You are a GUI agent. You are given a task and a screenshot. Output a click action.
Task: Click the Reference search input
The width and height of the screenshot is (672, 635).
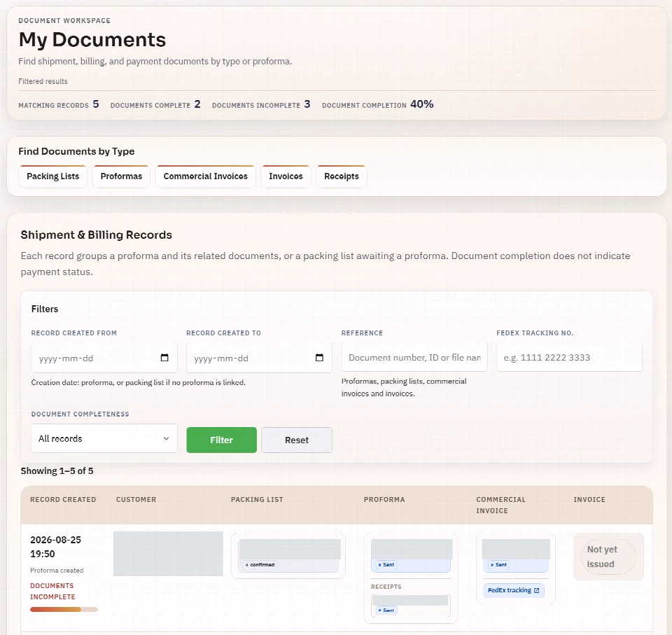click(414, 357)
